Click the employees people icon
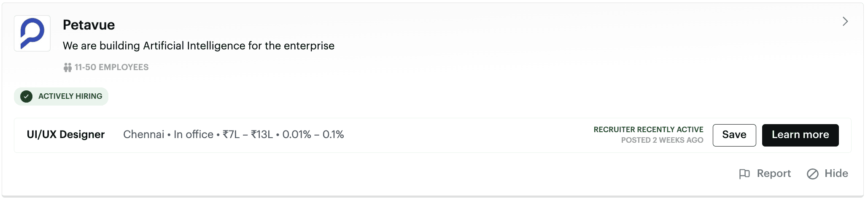 (x=67, y=68)
